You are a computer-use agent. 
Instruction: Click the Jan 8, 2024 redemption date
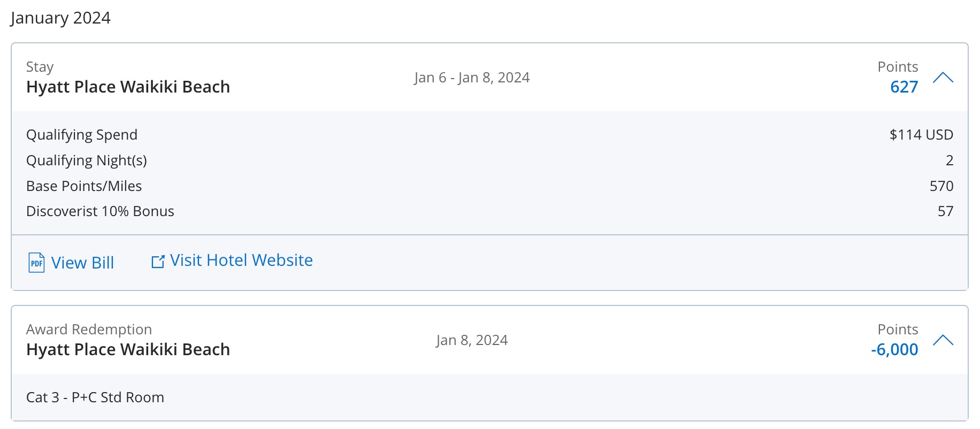471,340
